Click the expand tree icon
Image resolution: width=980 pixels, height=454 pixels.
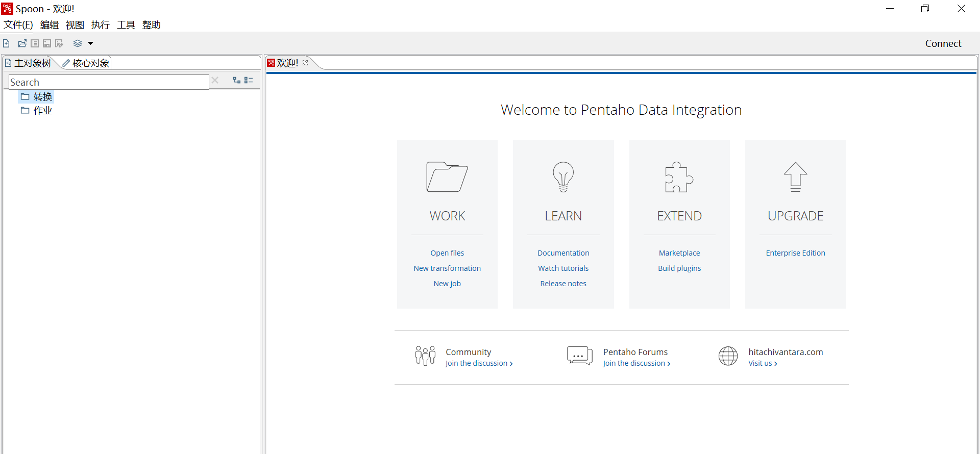click(237, 80)
